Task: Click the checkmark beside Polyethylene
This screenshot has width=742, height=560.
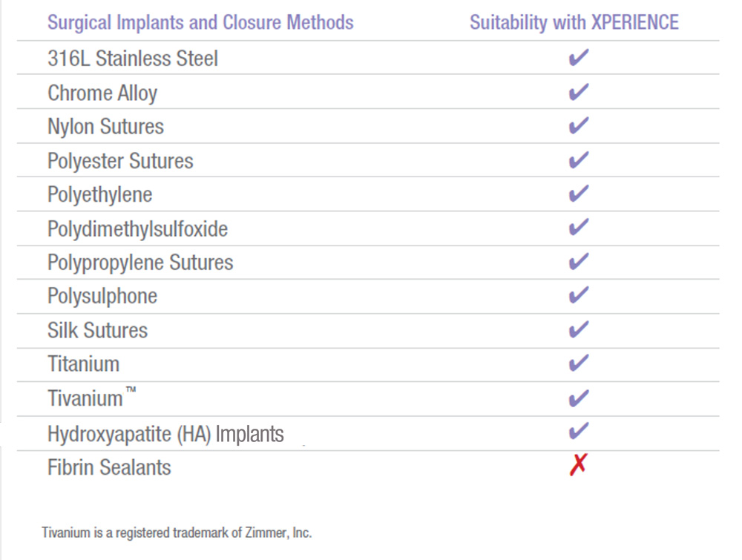Action: 578,194
